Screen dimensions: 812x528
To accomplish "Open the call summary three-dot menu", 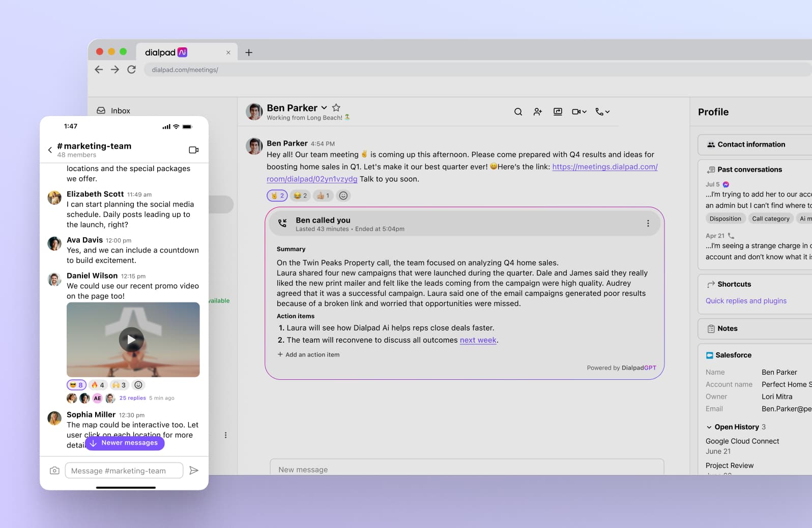I will coord(648,224).
